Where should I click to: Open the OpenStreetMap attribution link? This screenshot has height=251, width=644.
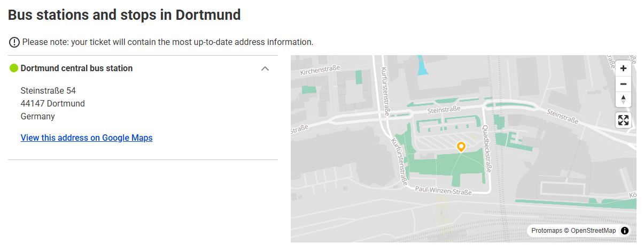pyautogui.click(x=593, y=231)
